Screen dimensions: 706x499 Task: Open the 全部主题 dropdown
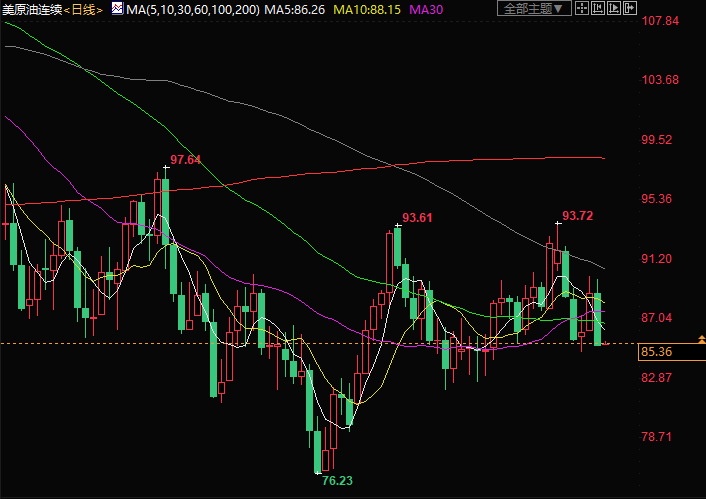pyautogui.click(x=533, y=8)
